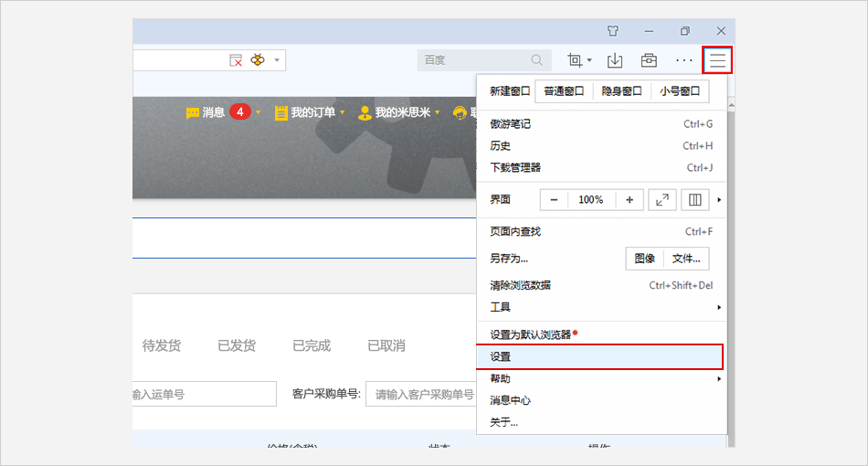The height and width of the screenshot is (466, 868).
Task: Toggle split-screen columns view icon
Action: point(694,199)
